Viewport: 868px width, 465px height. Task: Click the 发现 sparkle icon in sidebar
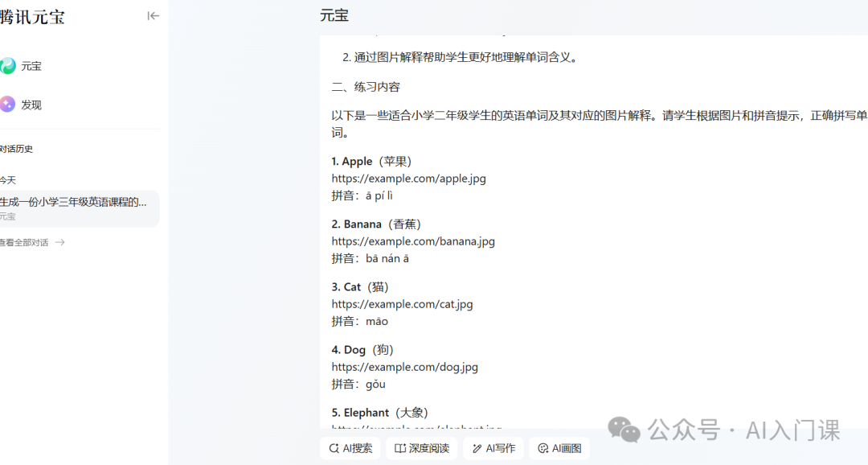tap(7, 105)
